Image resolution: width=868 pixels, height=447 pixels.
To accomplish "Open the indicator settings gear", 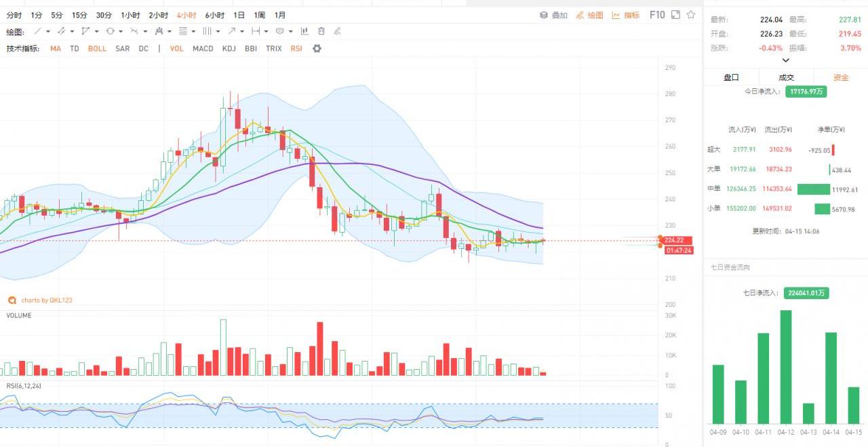I will coord(317,49).
